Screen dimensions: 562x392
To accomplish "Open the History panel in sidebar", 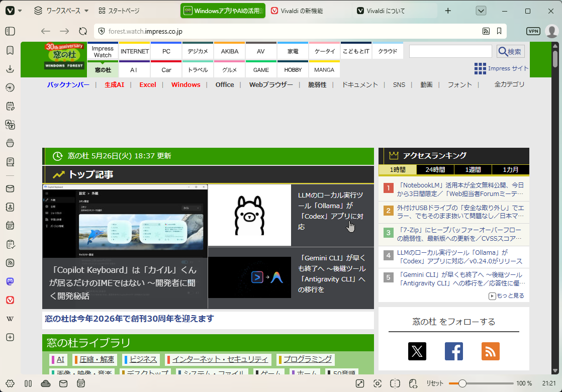I will tap(11, 87).
